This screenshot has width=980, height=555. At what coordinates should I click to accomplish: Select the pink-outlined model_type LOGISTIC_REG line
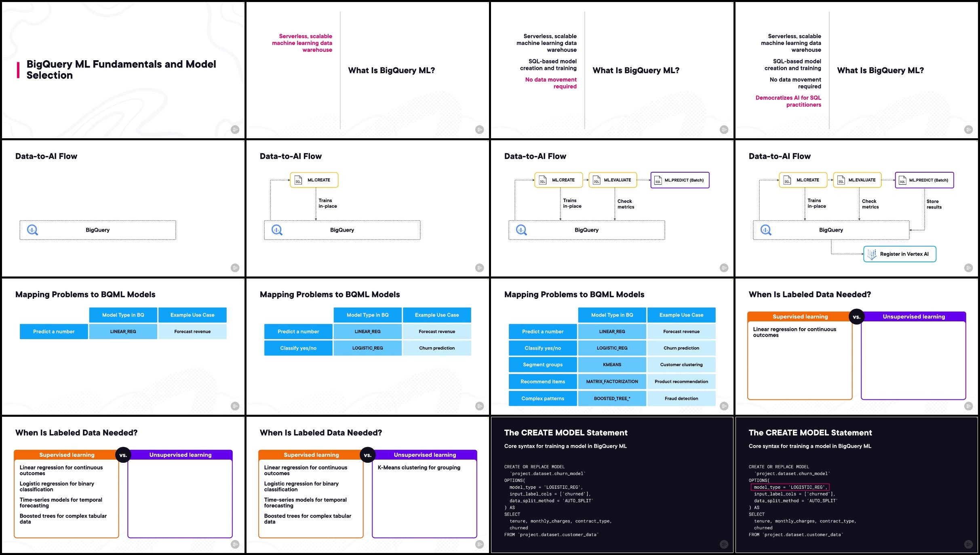[790, 487]
